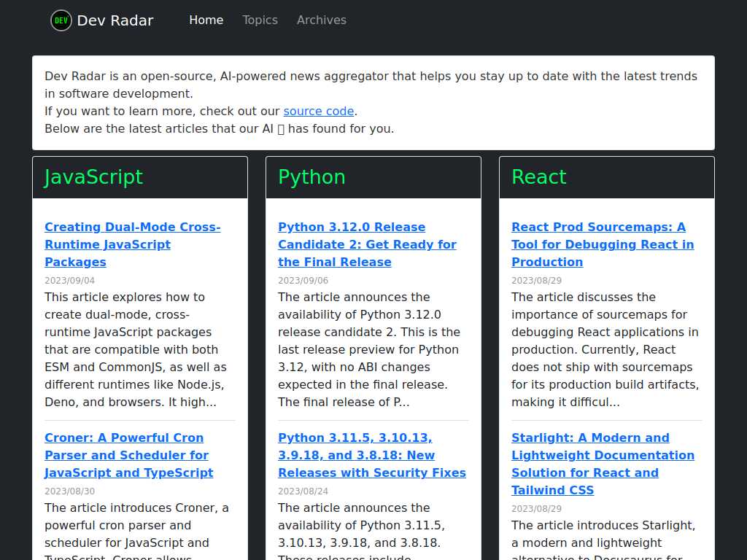Open the Croner Cron Parser article
Viewport: 747px width, 560px height.
click(128, 455)
